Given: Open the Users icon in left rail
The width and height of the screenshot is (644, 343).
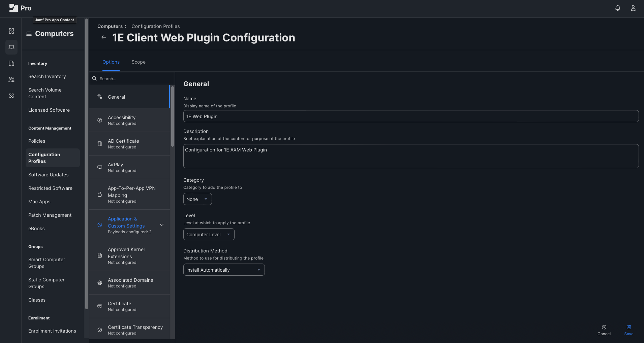Looking at the screenshot, I should [x=11, y=79].
